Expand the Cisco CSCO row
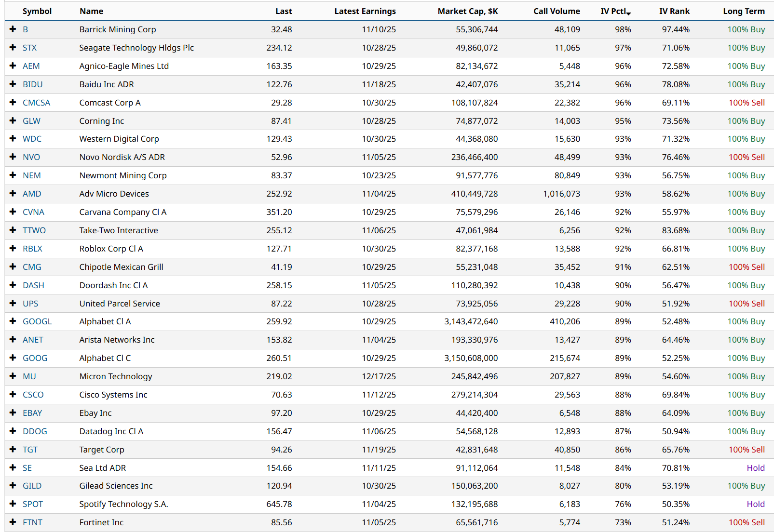 [13, 395]
